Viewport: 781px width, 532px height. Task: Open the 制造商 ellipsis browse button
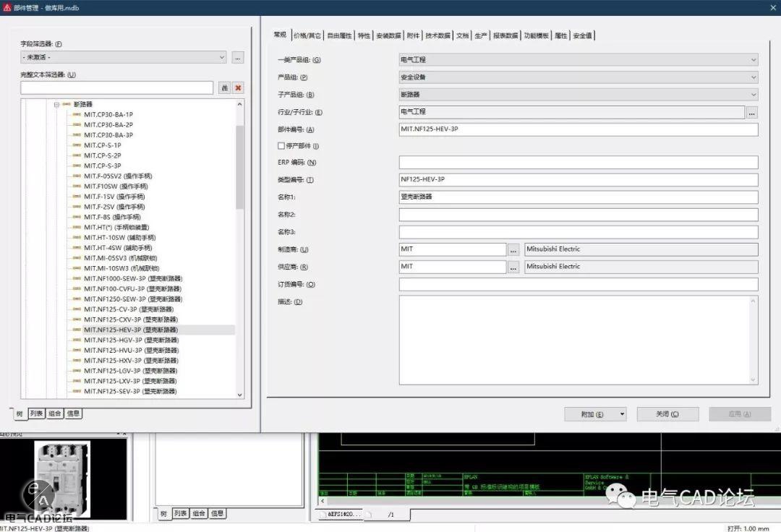tap(513, 249)
